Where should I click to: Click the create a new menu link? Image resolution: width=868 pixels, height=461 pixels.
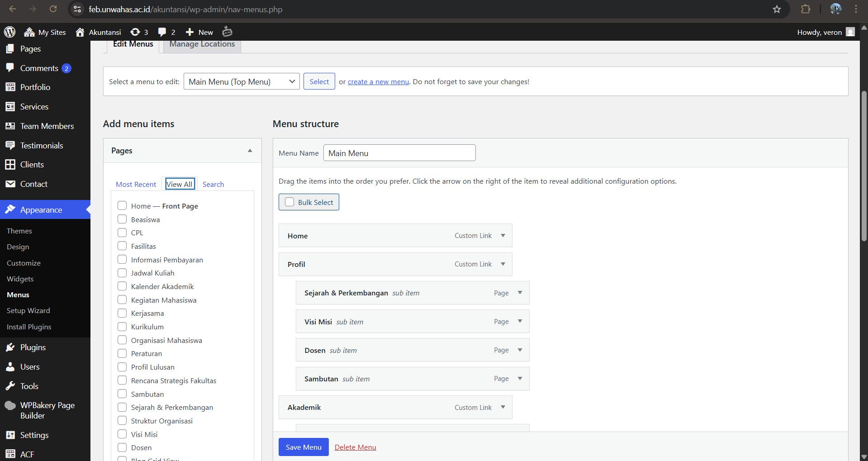tap(378, 82)
